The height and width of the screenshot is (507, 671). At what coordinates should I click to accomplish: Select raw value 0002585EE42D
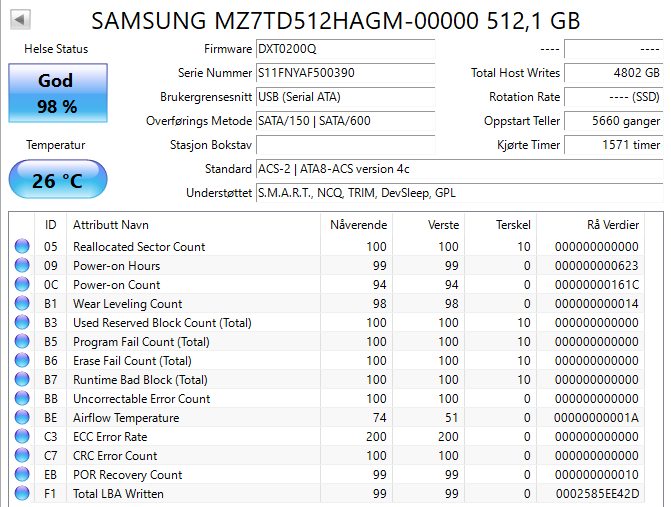pos(597,494)
